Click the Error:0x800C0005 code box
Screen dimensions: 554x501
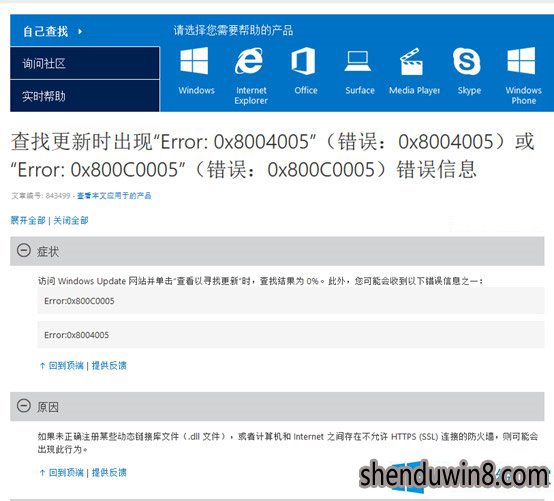point(290,301)
